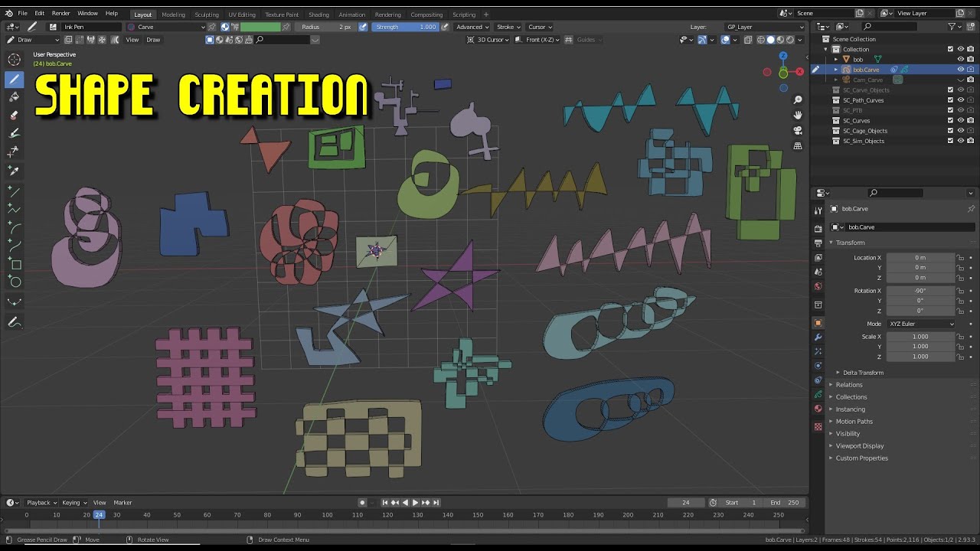Open the Stroke popover button

click(x=508, y=27)
